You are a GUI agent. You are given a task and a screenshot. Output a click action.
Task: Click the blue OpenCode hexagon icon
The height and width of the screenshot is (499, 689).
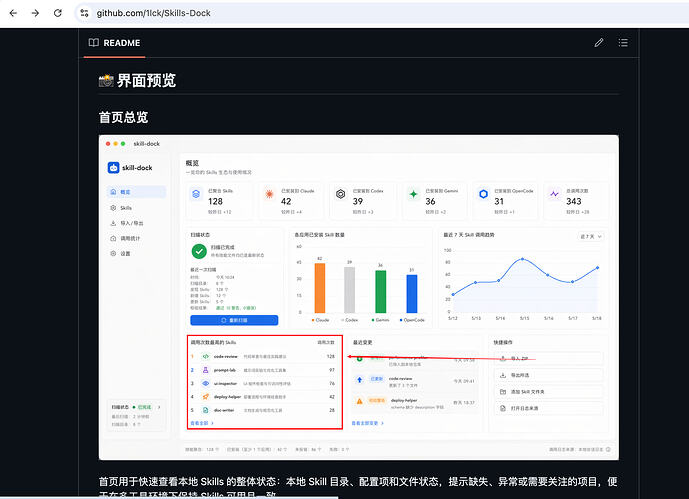pyautogui.click(x=483, y=194)
